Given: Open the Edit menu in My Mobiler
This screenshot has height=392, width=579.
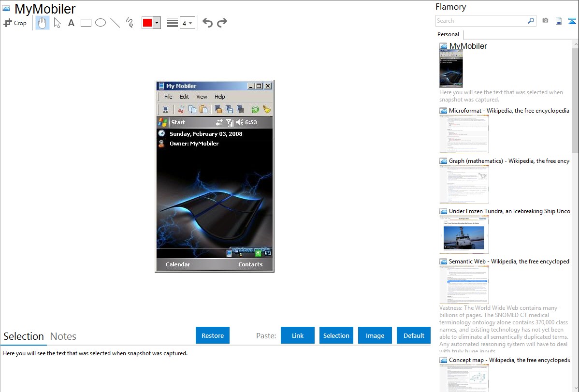Looking at the screenshot, I should pos(184,97).
